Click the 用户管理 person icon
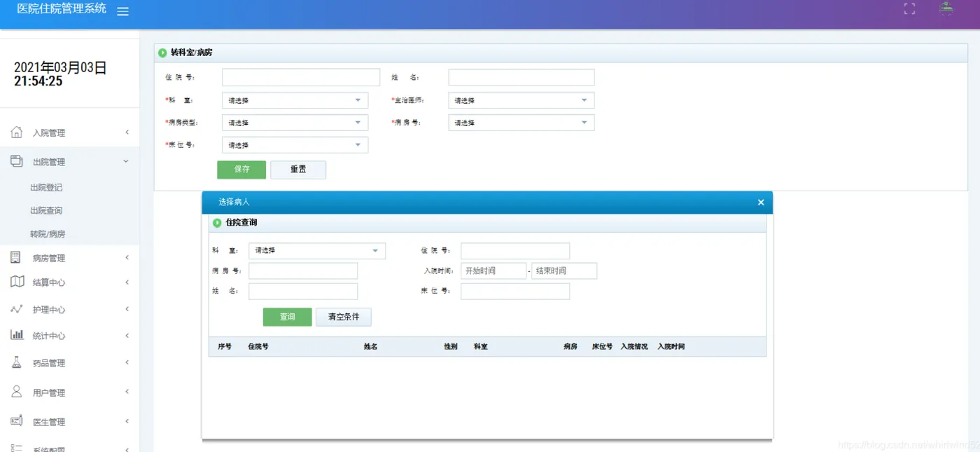Viewport: 980px width, 452px height. click(x=17, y=392)
